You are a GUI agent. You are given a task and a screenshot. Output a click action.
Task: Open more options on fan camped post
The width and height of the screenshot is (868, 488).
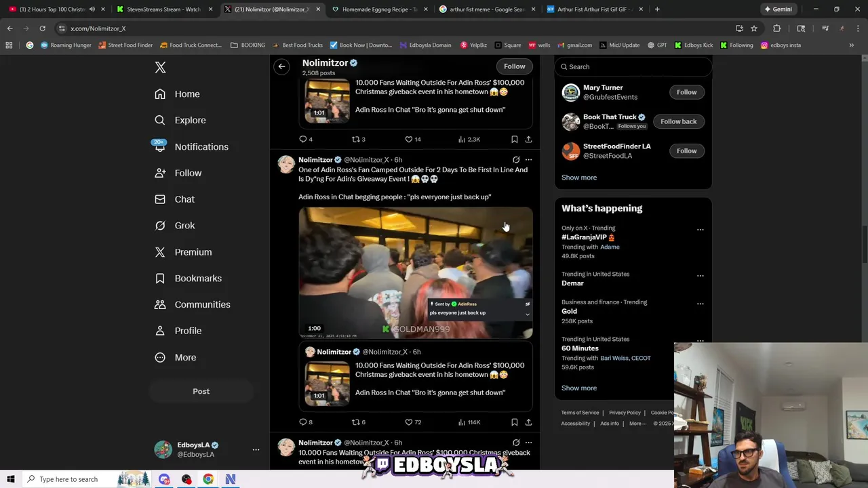coord(528,160)
